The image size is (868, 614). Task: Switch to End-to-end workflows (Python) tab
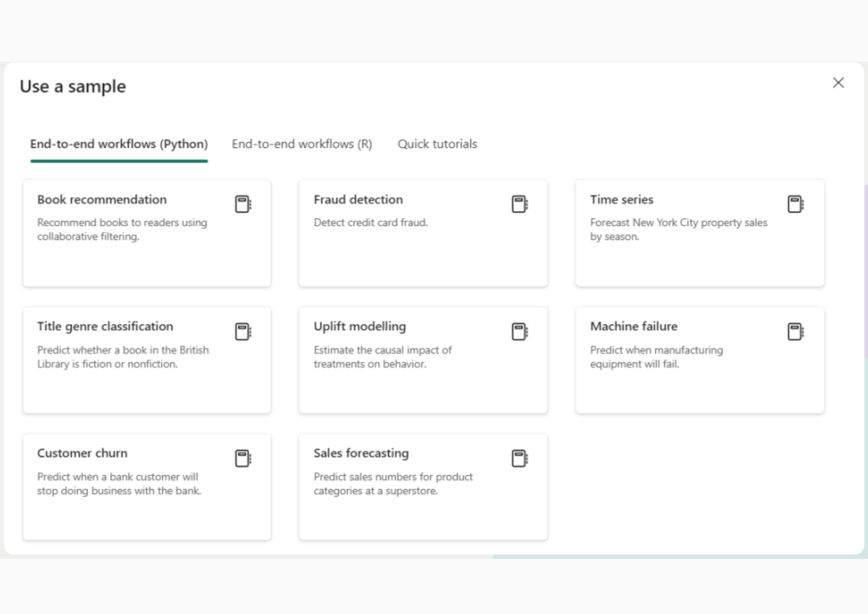(119, 144)
